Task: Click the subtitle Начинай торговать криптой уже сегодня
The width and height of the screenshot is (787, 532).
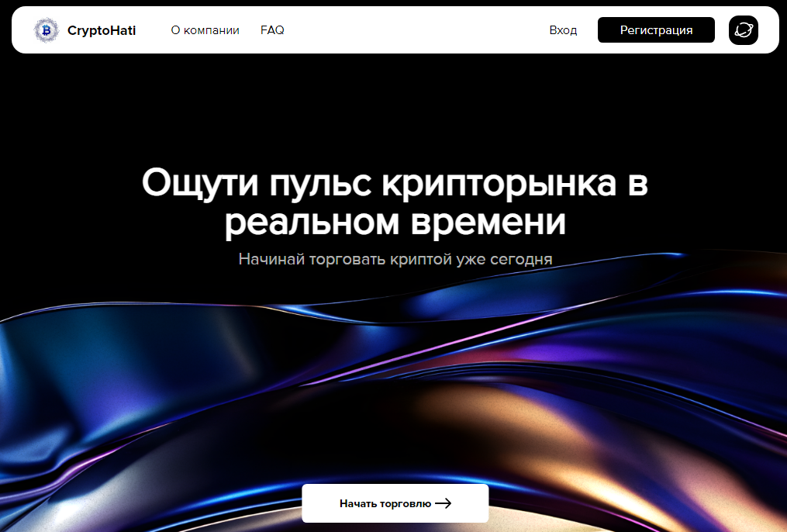Action: [x=395, y=259]
